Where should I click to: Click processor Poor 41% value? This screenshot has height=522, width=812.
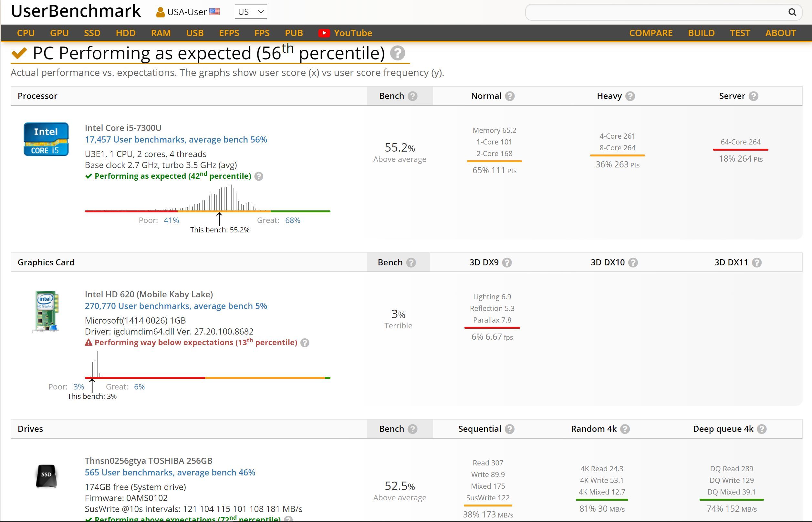point(171,220)
